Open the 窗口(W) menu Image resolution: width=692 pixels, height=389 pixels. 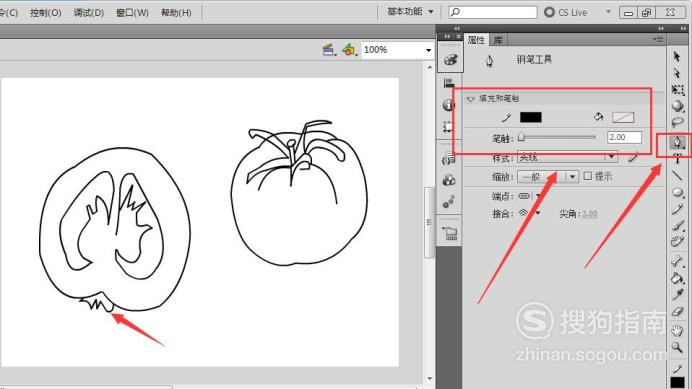pyautogui.click(x=132, y=13)
